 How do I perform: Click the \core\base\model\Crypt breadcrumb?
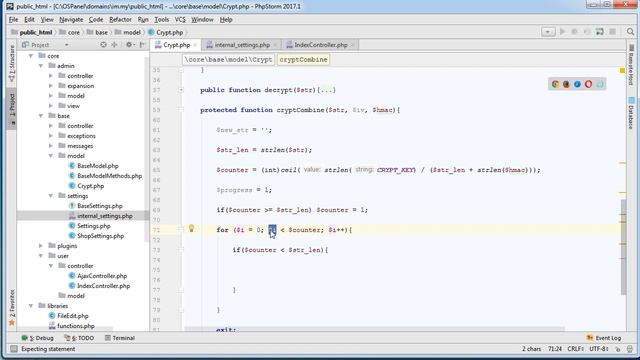(x=228, y=60)
